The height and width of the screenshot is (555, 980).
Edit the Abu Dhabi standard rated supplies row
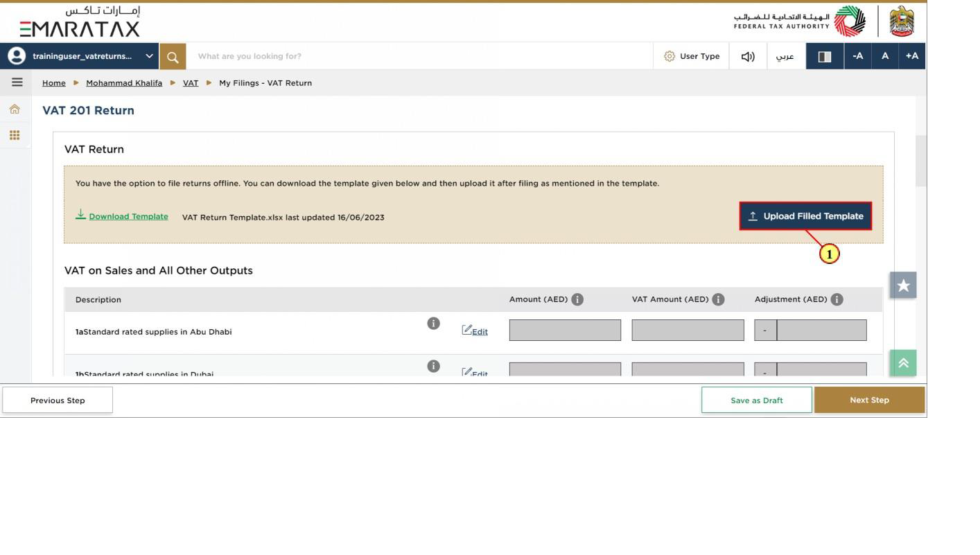pyautogui.click(x=475, y=331)
